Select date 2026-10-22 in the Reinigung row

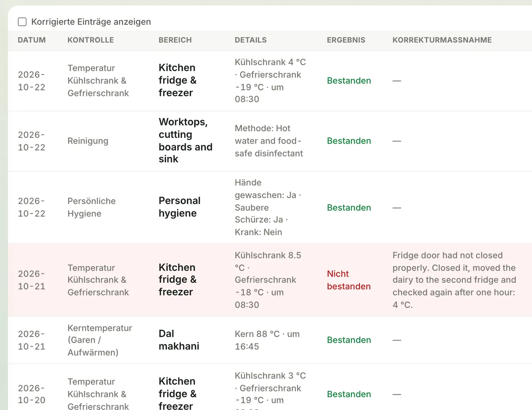tap(31, 141)
